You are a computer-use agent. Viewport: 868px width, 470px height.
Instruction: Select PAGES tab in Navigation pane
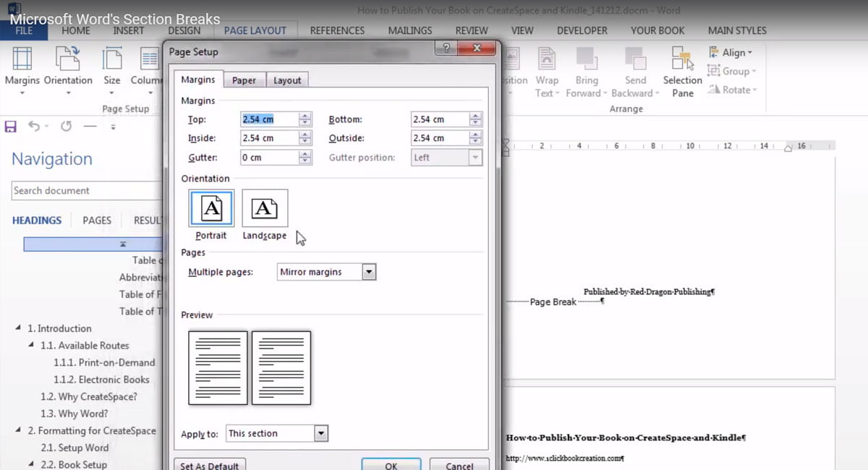97,221
